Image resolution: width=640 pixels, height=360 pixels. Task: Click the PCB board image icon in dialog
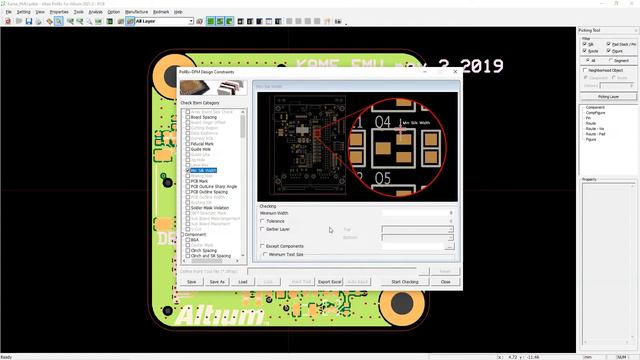click(x=195, y=88)
